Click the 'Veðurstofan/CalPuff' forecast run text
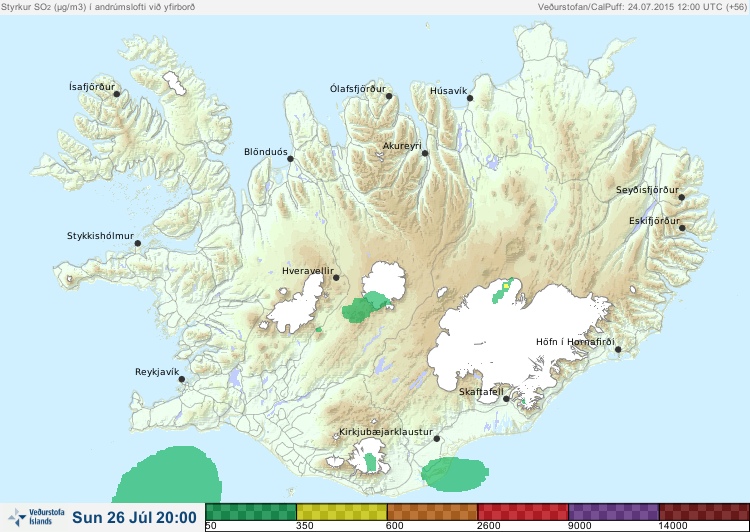 point(642,7)
